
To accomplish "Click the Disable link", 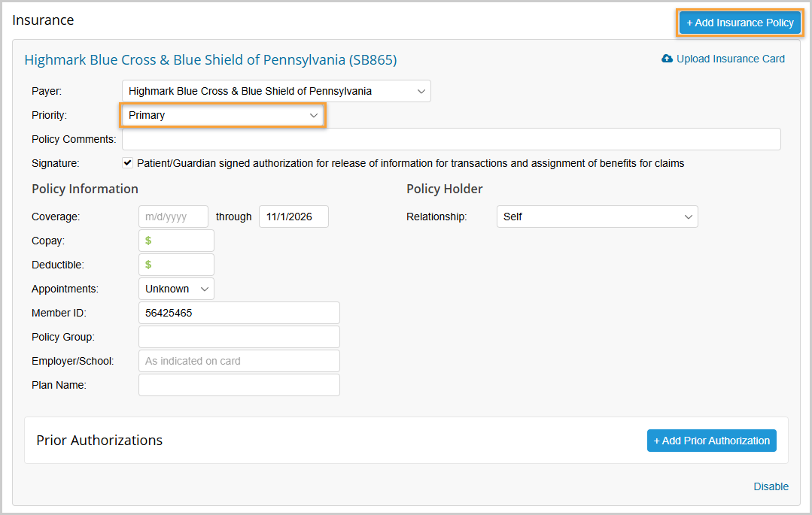I will coord(771,486).
